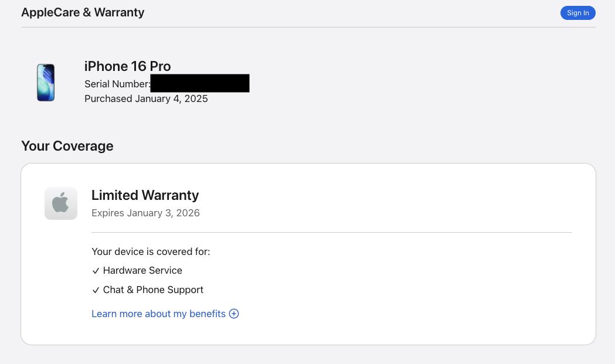
Task: Click the plus circle icon beside Learn more
Action: click(234, 314)
